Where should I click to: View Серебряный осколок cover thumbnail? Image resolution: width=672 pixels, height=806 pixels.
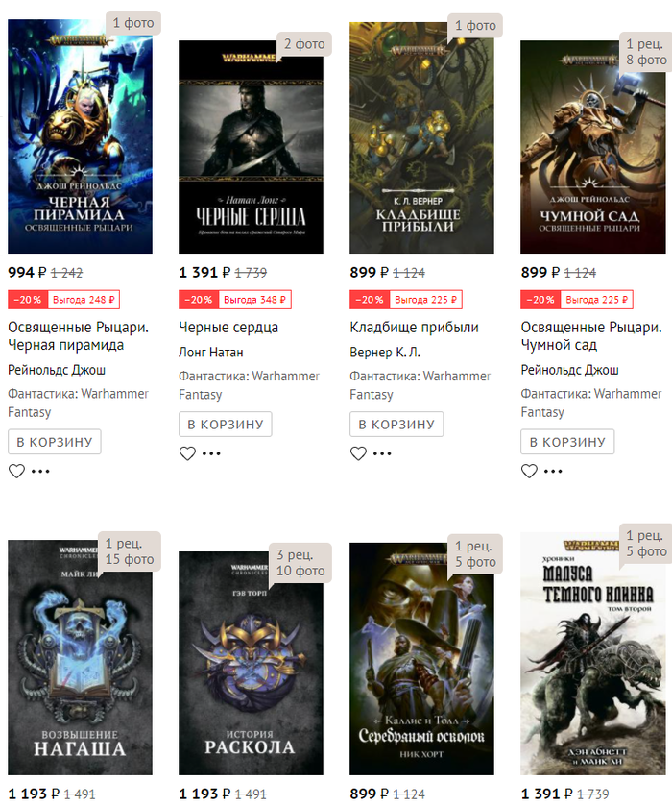coord(421,659)
